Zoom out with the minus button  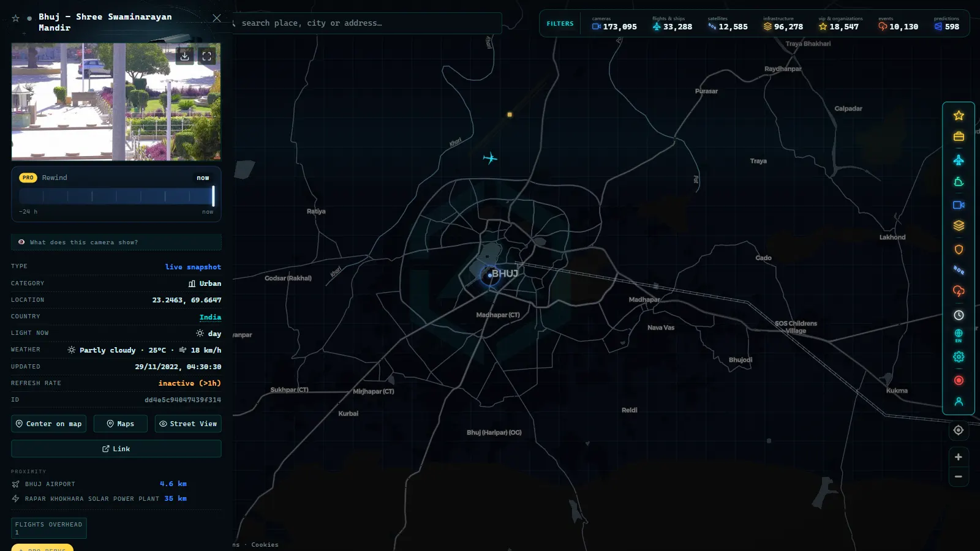pyautogui.click(x=959, y=477)
